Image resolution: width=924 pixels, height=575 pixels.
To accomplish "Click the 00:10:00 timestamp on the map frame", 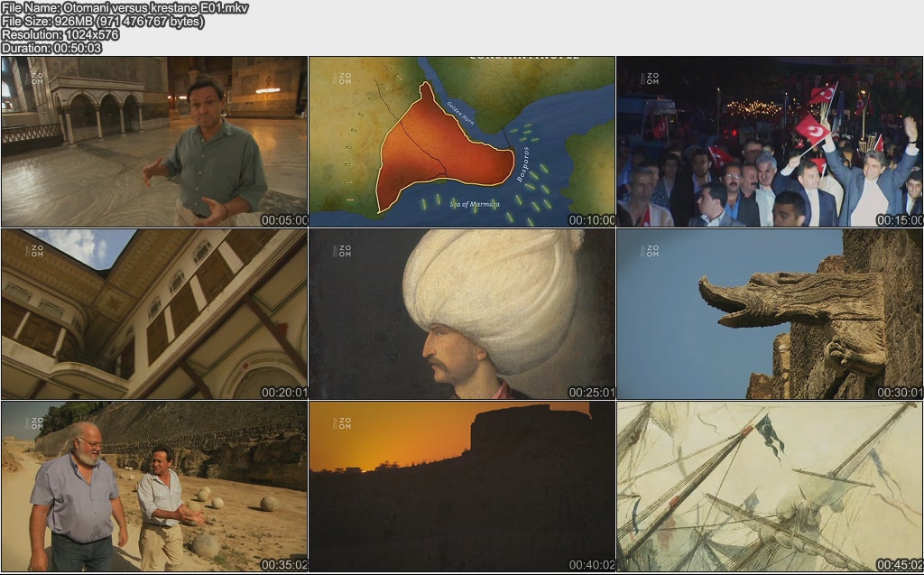I will coord(591,220).
